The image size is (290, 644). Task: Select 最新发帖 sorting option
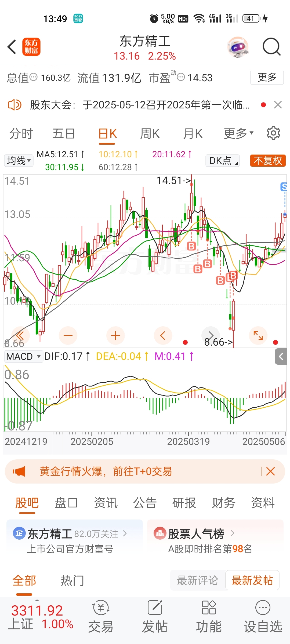click(252, 580)
